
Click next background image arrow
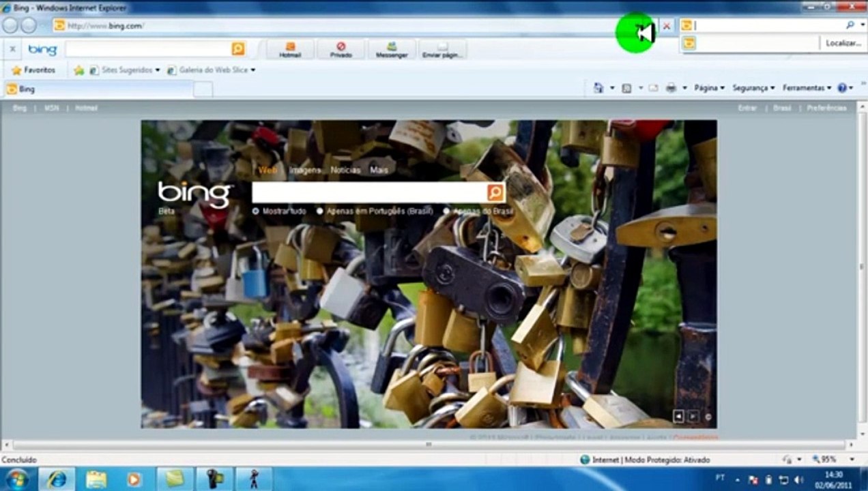[693, 416]
